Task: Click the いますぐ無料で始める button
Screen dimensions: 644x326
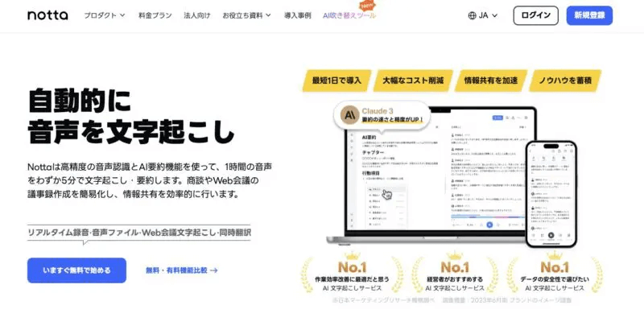Action: 76,270
